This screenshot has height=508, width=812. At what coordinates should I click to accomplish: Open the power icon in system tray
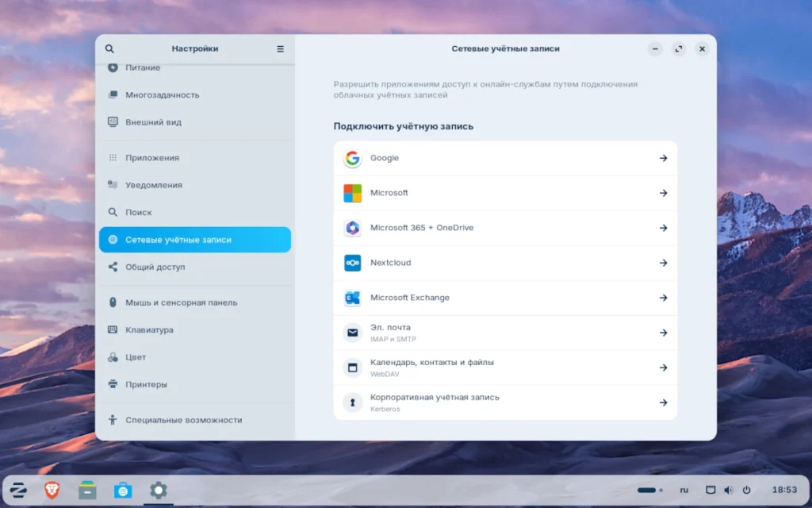[x=747, y=490]
